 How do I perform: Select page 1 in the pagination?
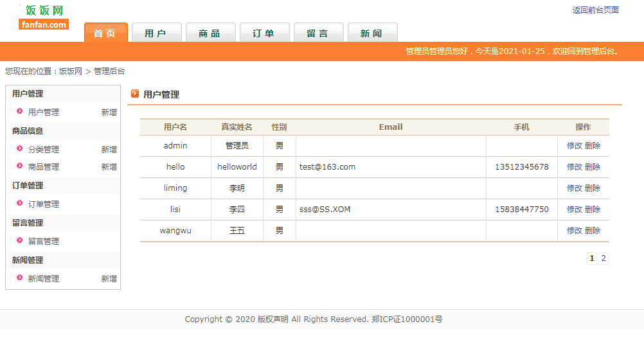click(592, 258)
